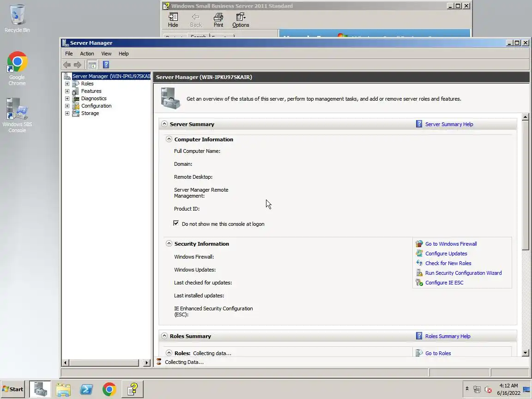This screenshot has width=532, height=399.
Task: Select the Roles tree item
Action: pos(87,84)
